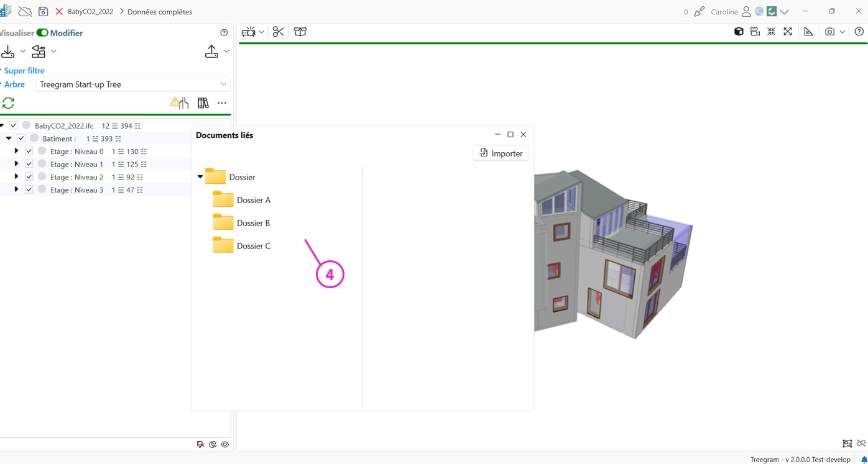
Task: Open the screenshot camera dropdown arrow
Action: click(x=843, y=32)
